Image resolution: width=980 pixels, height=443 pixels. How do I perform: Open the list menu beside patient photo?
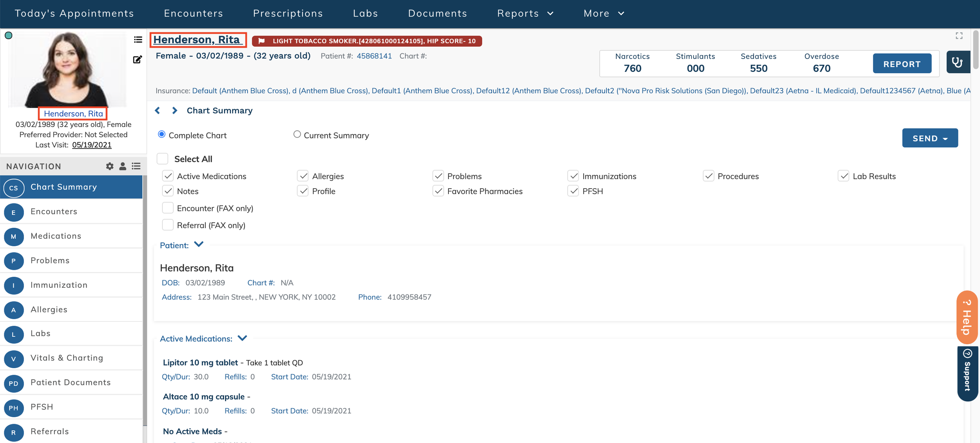coord(138,40)
